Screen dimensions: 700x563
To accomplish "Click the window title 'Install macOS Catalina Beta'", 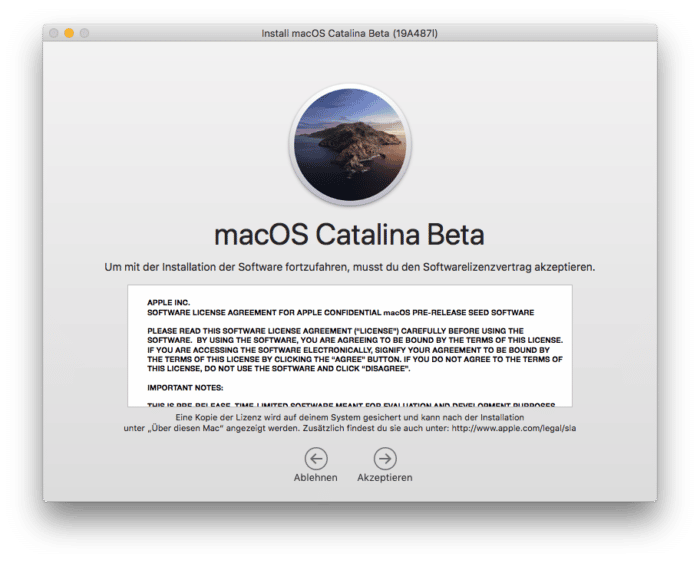I will [x=350, y=33].
